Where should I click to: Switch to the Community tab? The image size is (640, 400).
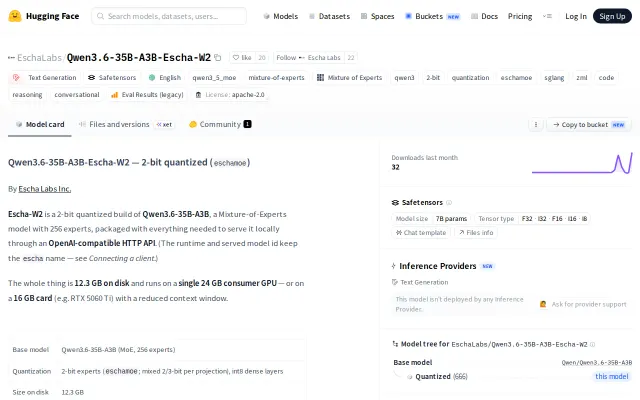tap(220, 124)
